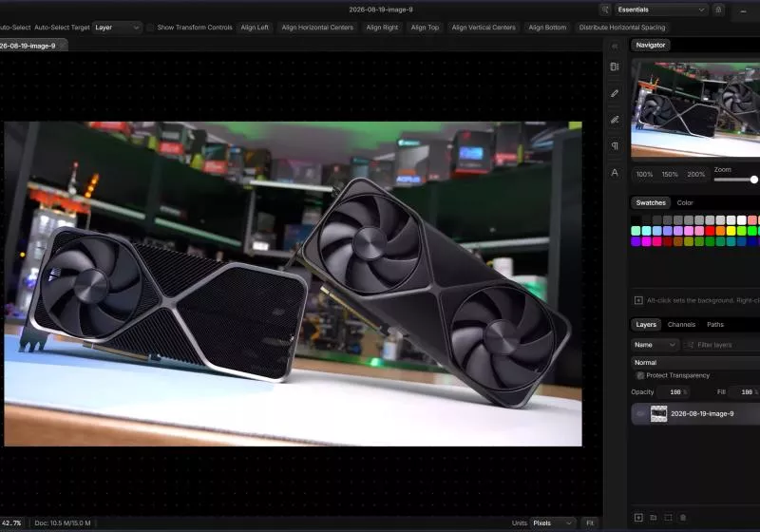Click Align Bottom button
The height and width of the screenshot is (532, 760).
click(547, 28)
